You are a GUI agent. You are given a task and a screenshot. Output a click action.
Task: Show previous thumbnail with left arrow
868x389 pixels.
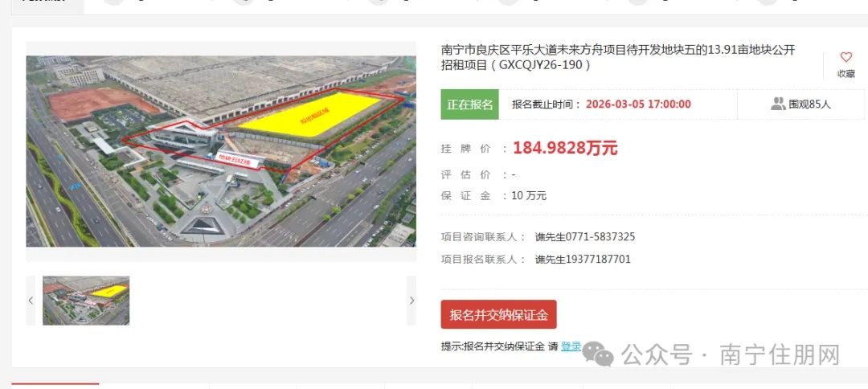click(31, 301)
